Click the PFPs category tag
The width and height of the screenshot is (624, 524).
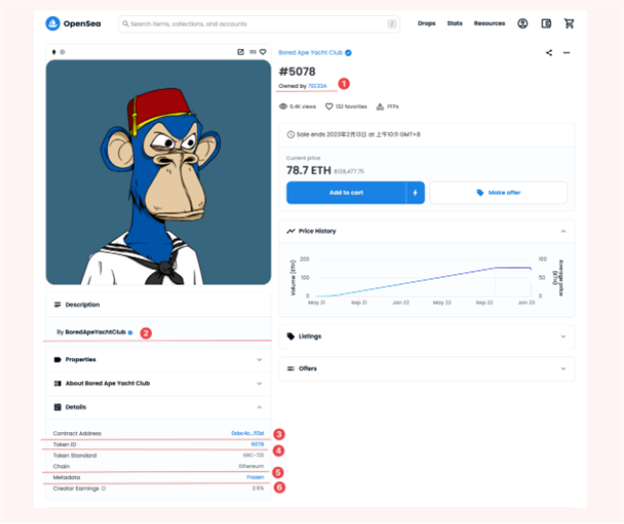click(387, 106)
